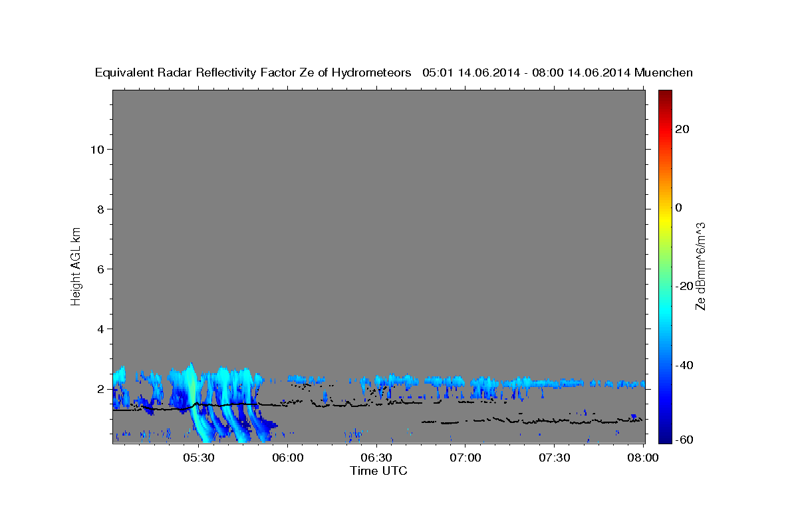Click the height tick label 8
This screenshot has height=532, width=798.
click(101, 209)
